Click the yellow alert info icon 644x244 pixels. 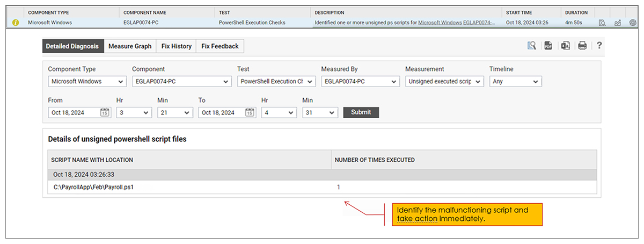[x=16, y=23]
